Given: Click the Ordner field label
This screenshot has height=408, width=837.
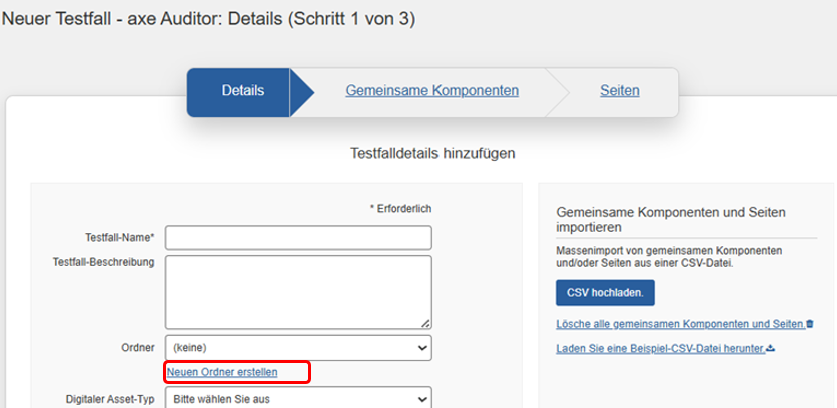Looking at the screenshot, I should click(137, 347).
